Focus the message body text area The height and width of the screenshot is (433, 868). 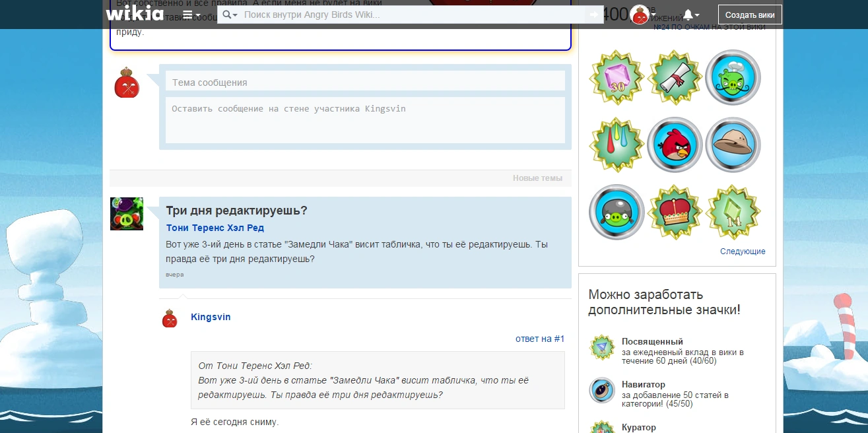[x=365, y=120]
